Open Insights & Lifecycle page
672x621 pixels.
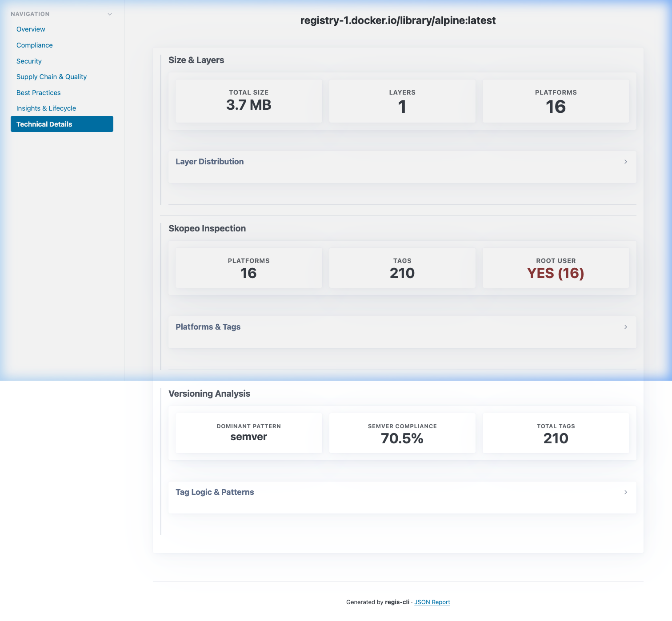click(x=46, y=108)
